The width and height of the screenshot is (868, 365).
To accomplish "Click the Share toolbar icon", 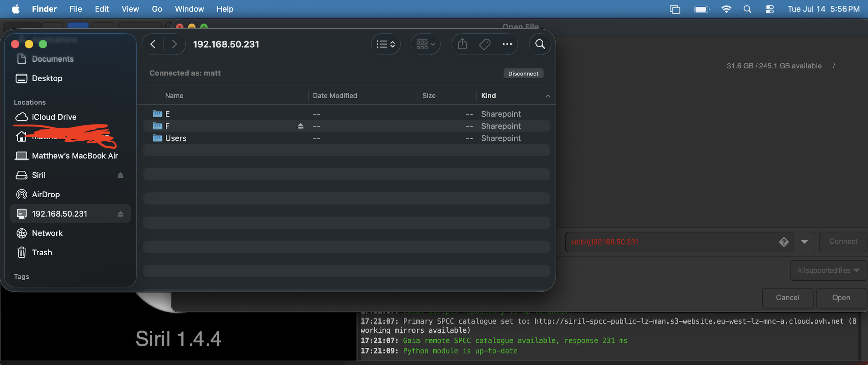I will [x=462, y=44].
